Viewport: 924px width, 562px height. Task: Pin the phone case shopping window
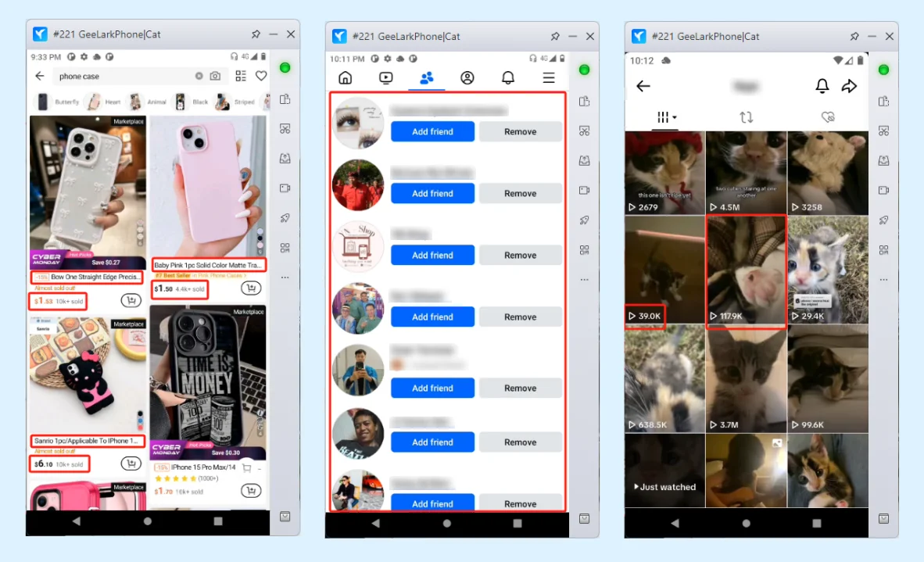[256, 34]
